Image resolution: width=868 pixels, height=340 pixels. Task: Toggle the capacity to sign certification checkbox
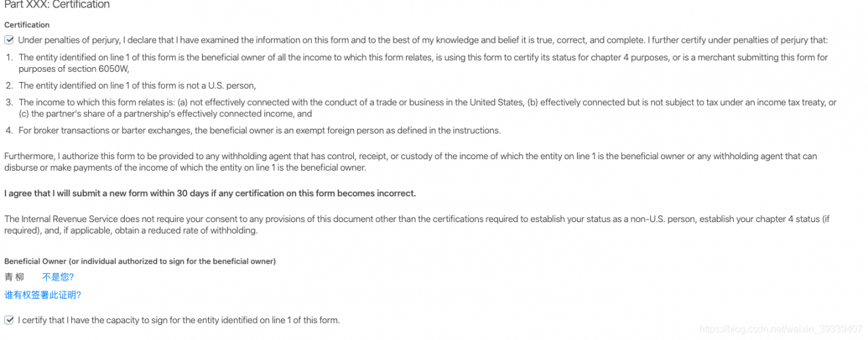tap(9, 320)
